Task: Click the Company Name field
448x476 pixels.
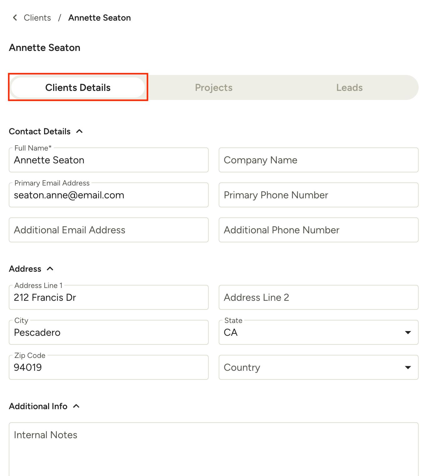Action: coord(318,160)
